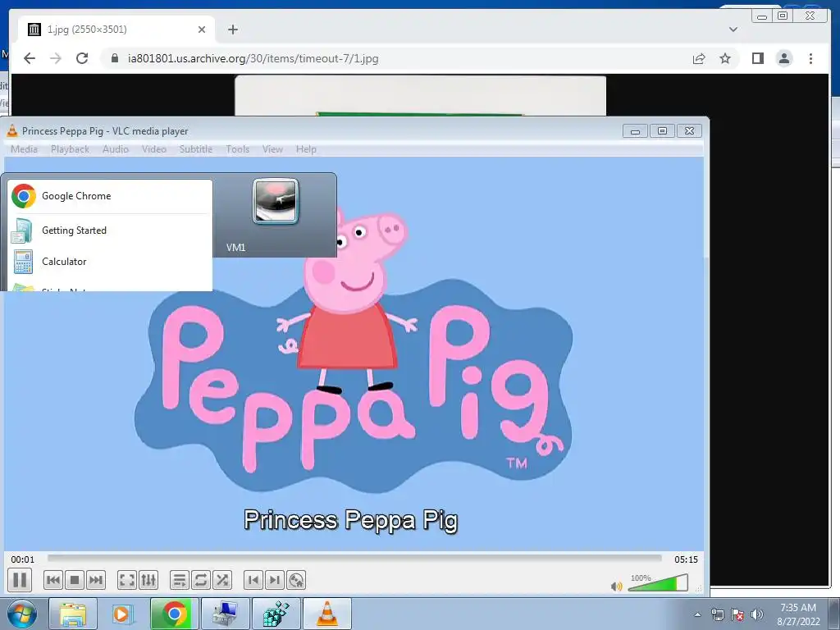Reload the Chrome page

pos(82,58)
